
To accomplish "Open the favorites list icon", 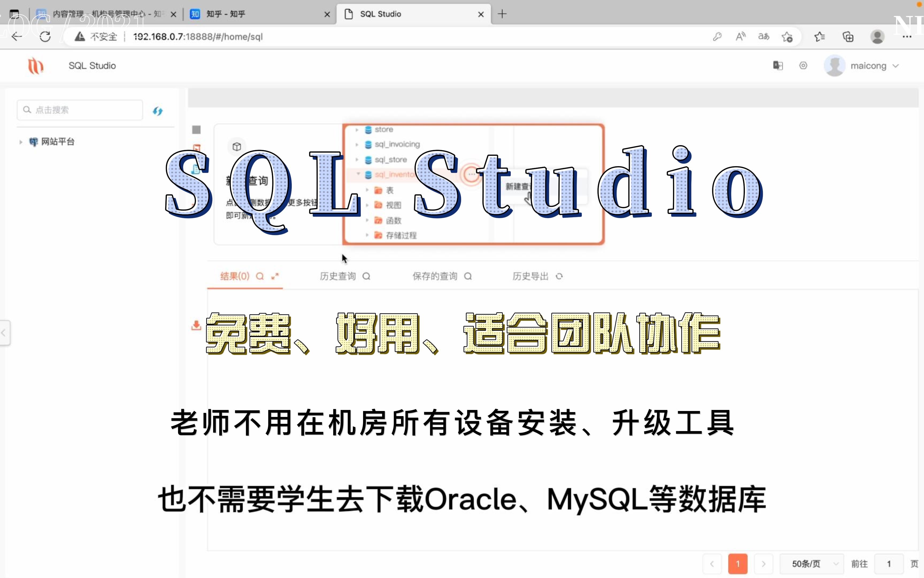I will (819, 37).
